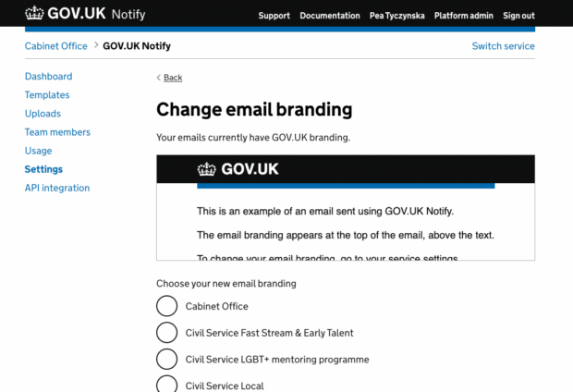573x392 pixels.
Task: Select the Cabinet Office radio button
Action: click(167, 306)
